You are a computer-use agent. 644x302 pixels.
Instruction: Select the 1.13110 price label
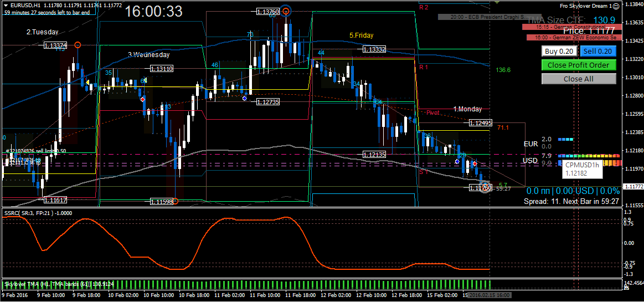(162, 69)
